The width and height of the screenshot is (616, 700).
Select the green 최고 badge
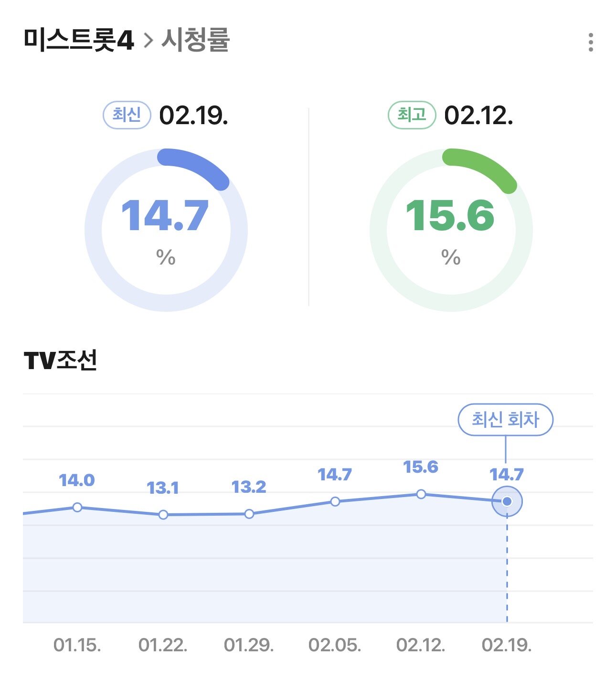pyautogui.click(x=412, y=115)
